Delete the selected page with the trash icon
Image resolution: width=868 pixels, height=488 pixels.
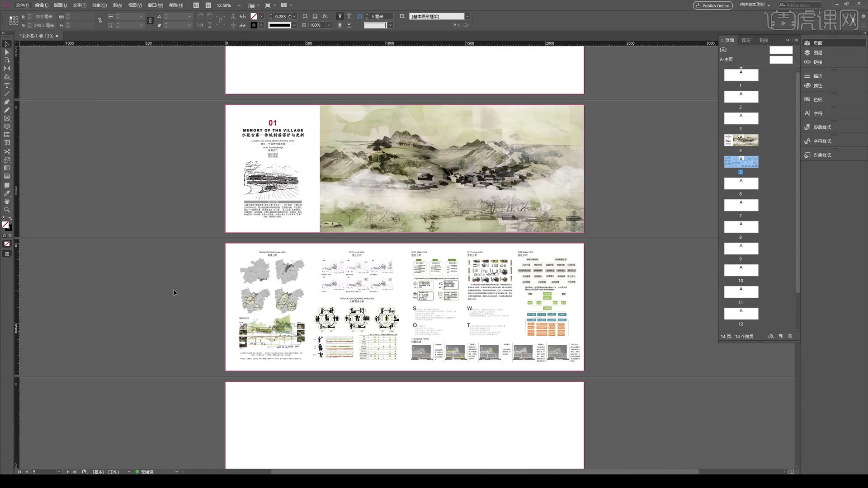point(790,336)
